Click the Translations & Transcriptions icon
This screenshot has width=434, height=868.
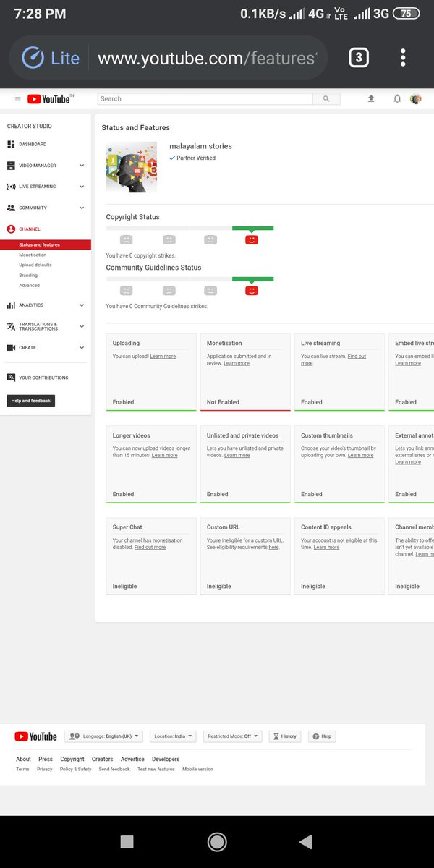pyautogui.click(x=11, y=327)
